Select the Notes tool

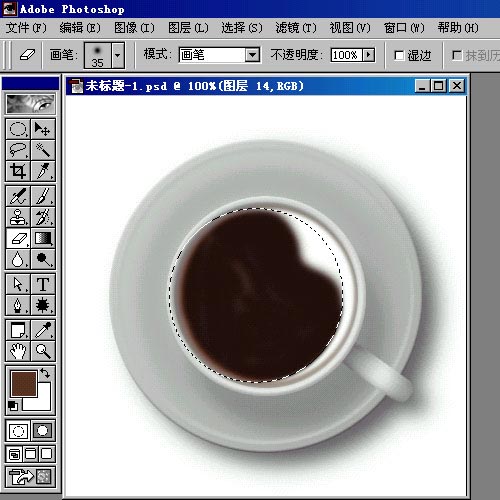(x=18, y=330)
